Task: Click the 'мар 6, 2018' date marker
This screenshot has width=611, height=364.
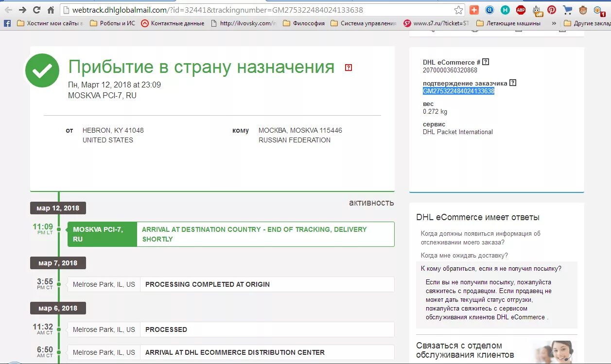Action: coord(58,308)
